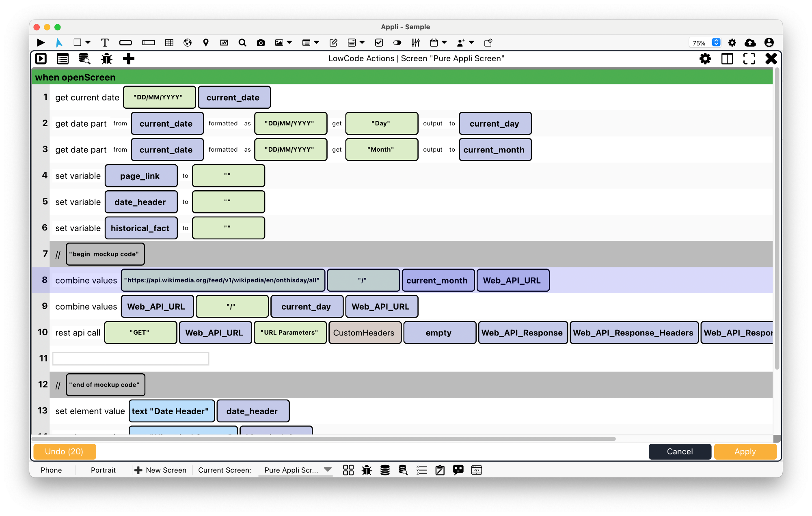Open the Current Screen dropdown

(296, 470)
